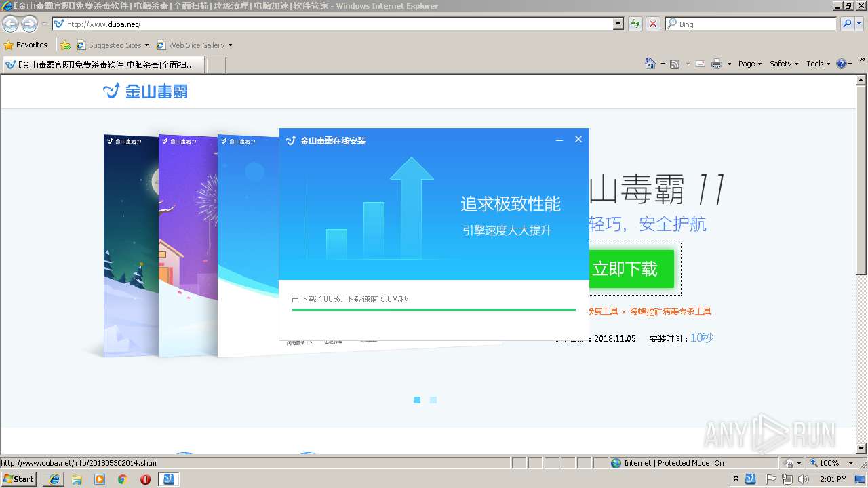Image resolution: width=868 pixels, height=488 pixels.
Task: Add page to Favorites bar icon
Action: 65,45
